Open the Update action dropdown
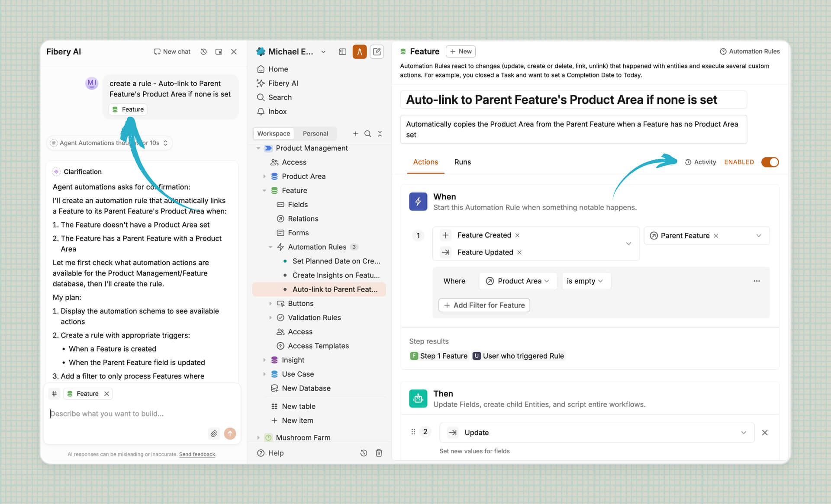Image resolution: width=831 pixels, height=504 pixels. click(x=596, y=433)
